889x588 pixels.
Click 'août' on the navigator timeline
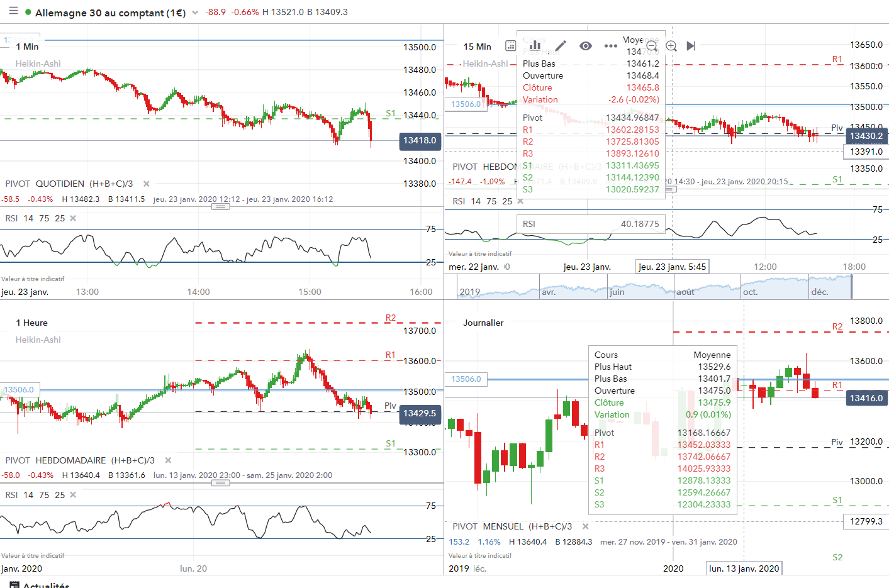[685, 292]
